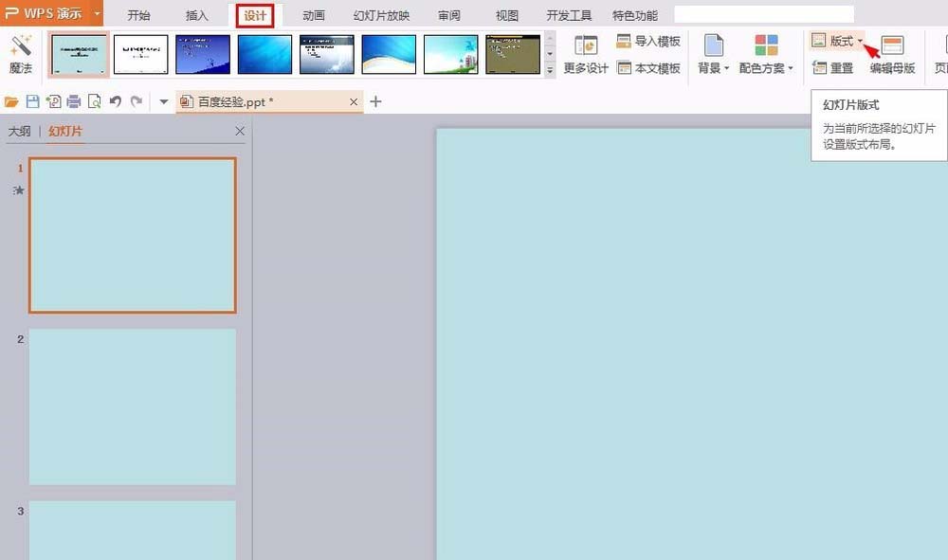Select slide 3 thumbnail
This screenshot has height=560, width=948.
[133, 530]
